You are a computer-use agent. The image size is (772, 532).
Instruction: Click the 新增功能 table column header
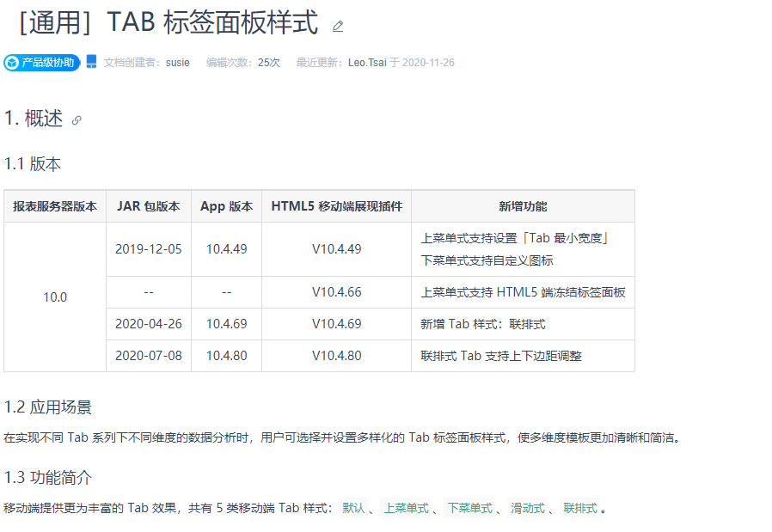[x=523, y=206]
